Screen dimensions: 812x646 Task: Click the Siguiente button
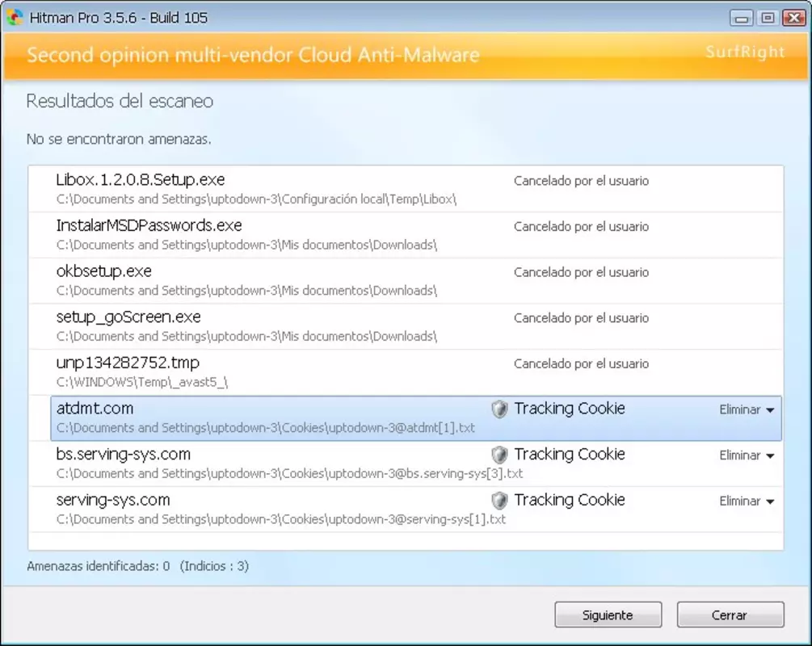coord(608,615)
